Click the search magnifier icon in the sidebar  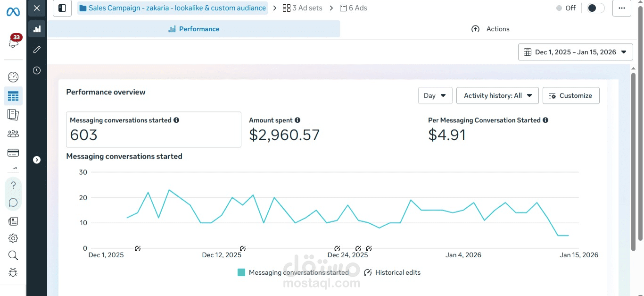tap(13, 255)
